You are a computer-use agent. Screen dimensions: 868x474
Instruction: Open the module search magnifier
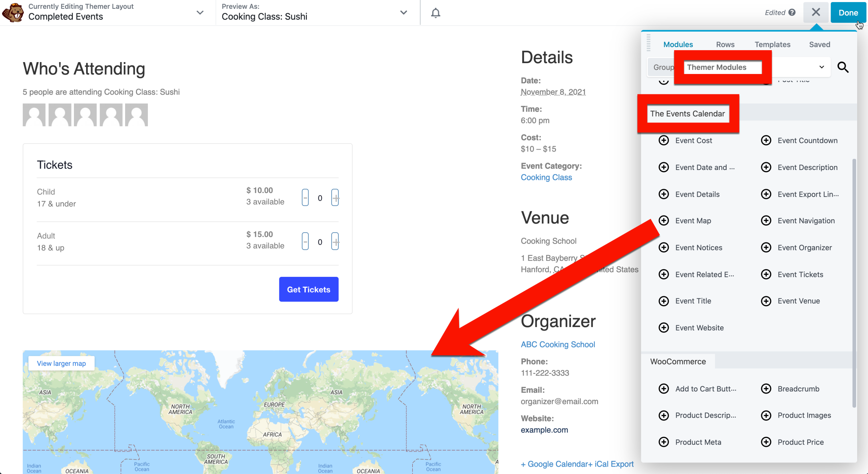(x=843, y=67)
